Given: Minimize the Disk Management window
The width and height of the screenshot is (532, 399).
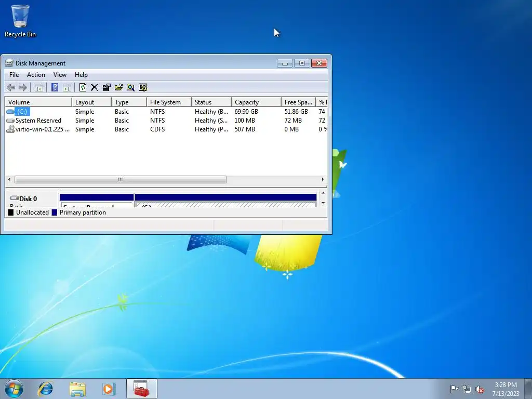Looking at the screenshot, I should (x=285, y=63).
